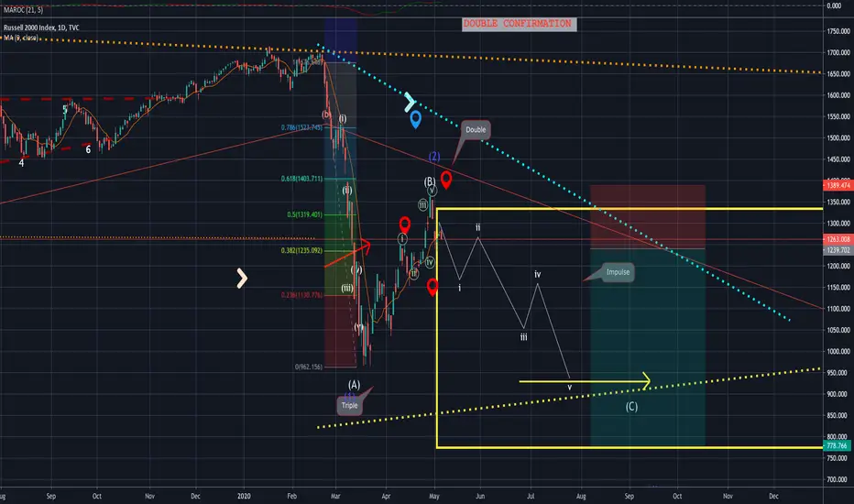Select the yellow horizontal arrow near wave v
The height and width of the screenshot is (504, 854).
(585, 381)
